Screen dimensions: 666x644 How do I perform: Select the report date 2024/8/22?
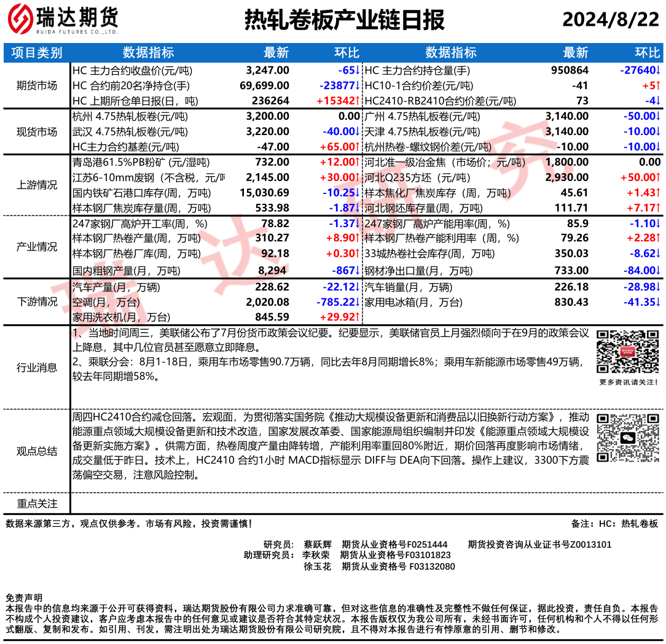(610, 20)
